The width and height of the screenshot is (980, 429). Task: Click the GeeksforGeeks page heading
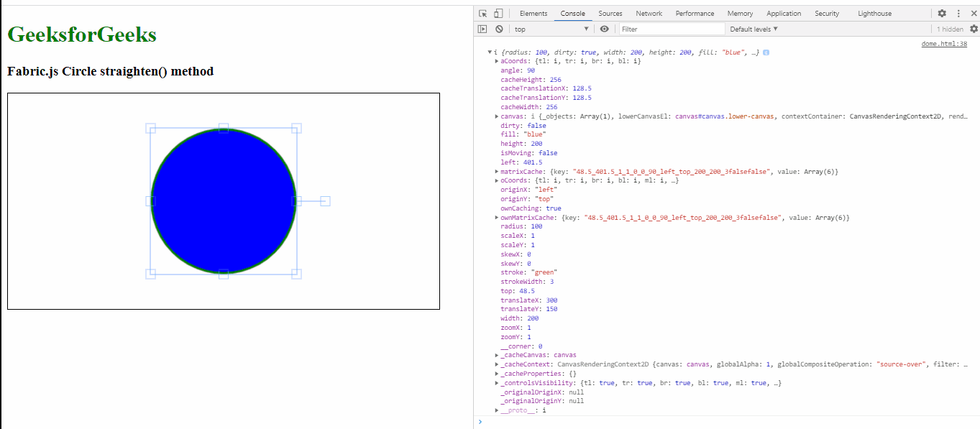coord(82,34)
